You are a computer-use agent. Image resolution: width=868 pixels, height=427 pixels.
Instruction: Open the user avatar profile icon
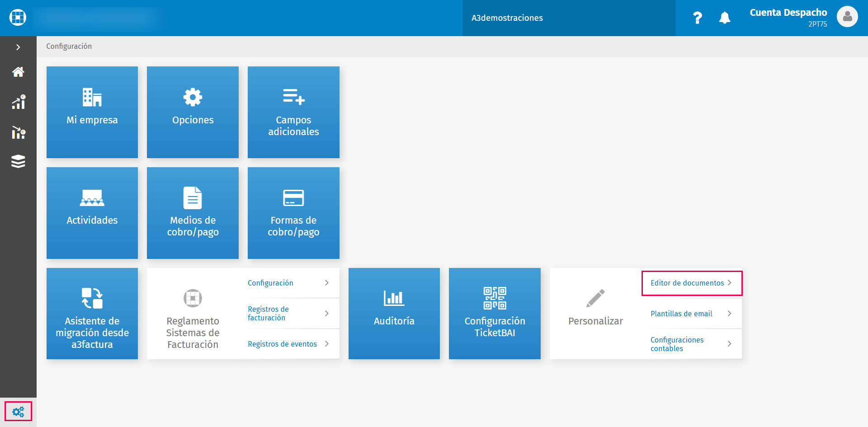pyautogui.click(x=847, y=17)
